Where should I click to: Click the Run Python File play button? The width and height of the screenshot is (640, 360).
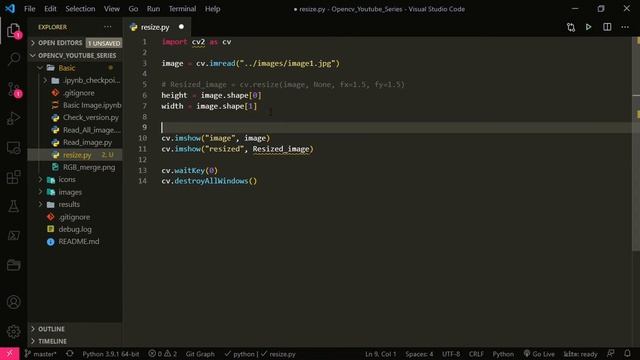click(588, 27)
